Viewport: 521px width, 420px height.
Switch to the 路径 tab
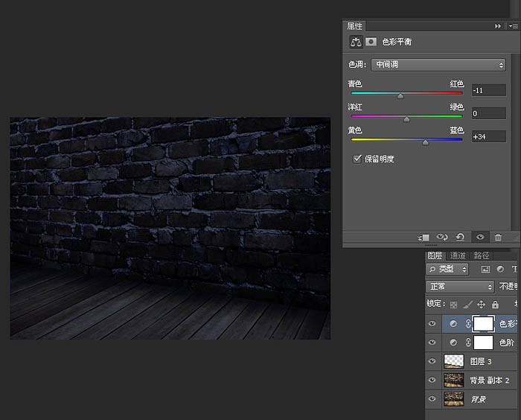click(482, 255)
